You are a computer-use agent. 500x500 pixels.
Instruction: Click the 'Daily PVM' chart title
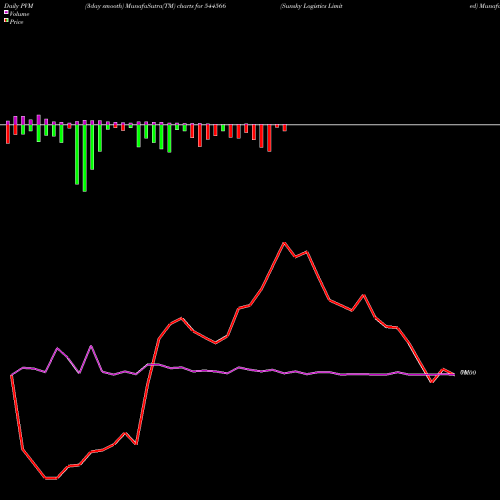click(x=19, y=6)
